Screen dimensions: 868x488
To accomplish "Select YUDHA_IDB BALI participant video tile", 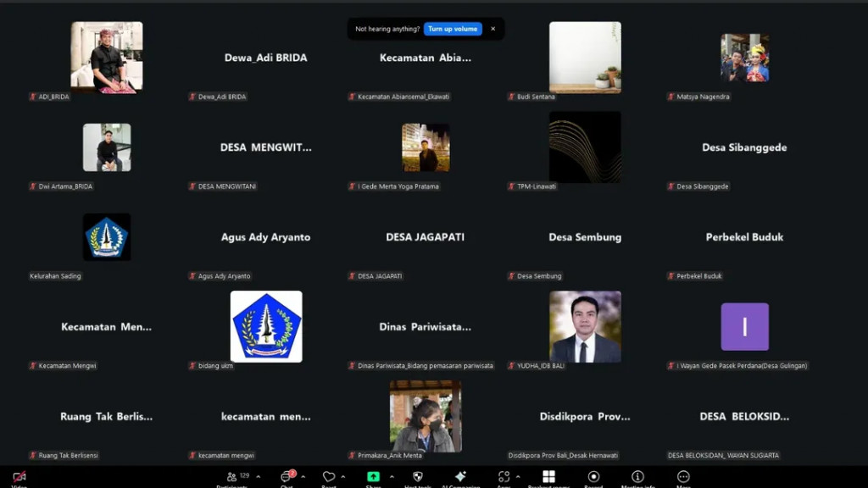I will [585, 327].
